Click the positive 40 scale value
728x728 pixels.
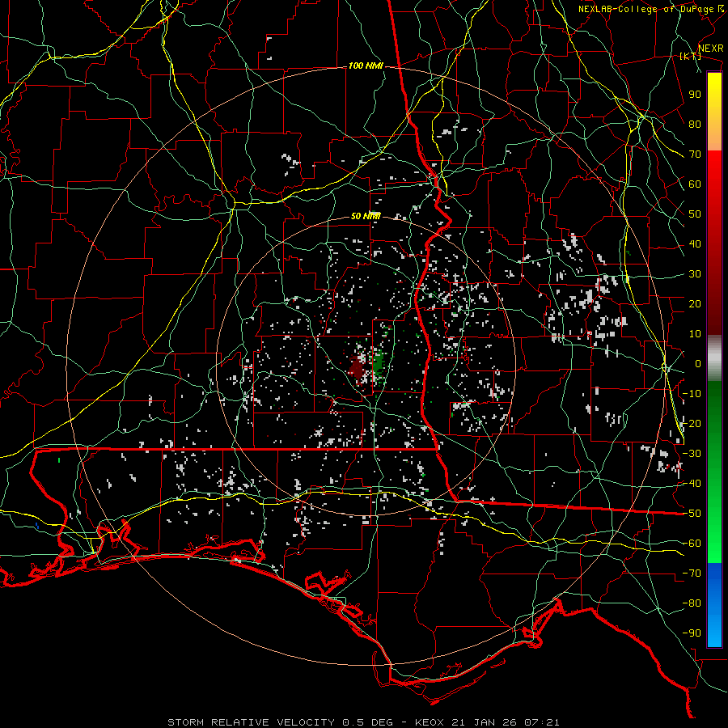[695, 244]
